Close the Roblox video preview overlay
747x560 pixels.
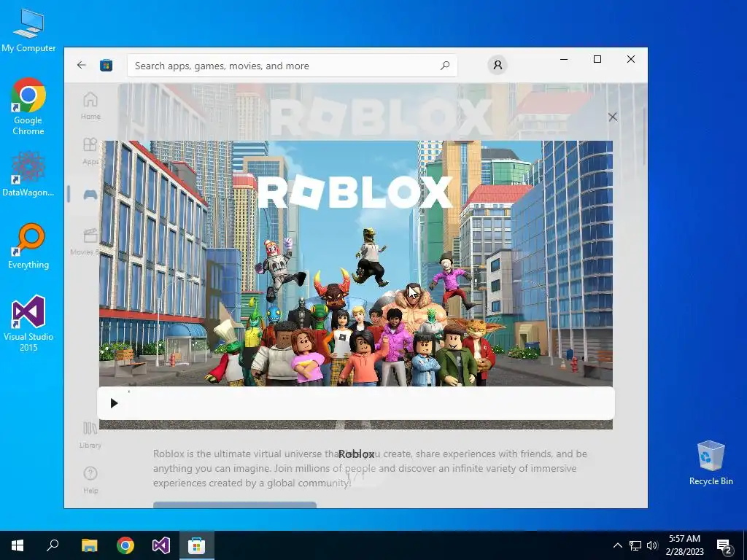613,117
